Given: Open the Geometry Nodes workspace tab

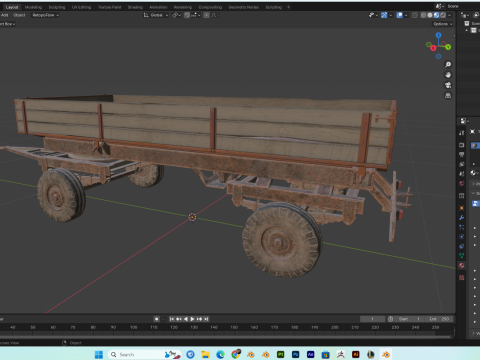Looking at the screenshot, I should [x=244, y=7].
